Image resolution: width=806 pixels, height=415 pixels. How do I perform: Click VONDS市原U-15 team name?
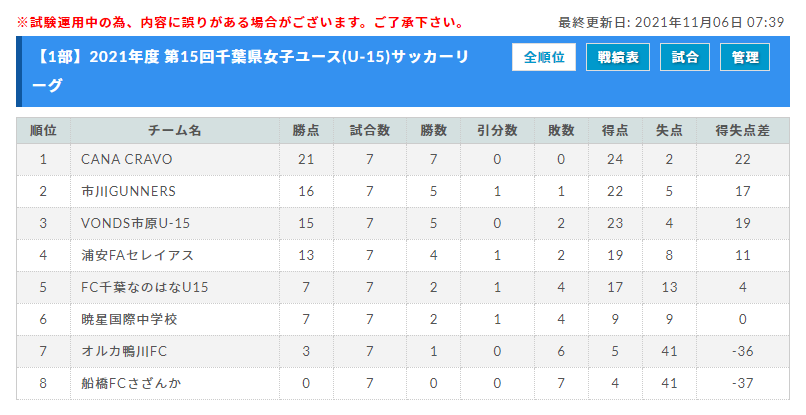coord(135,223)
